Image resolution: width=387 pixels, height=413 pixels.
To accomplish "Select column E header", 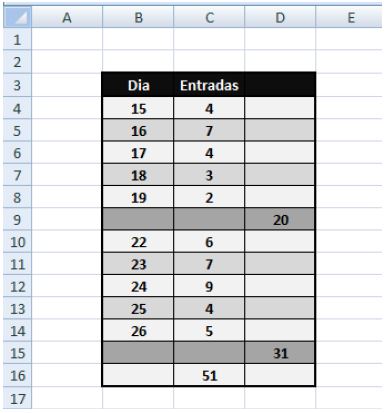I will [349, 17].
